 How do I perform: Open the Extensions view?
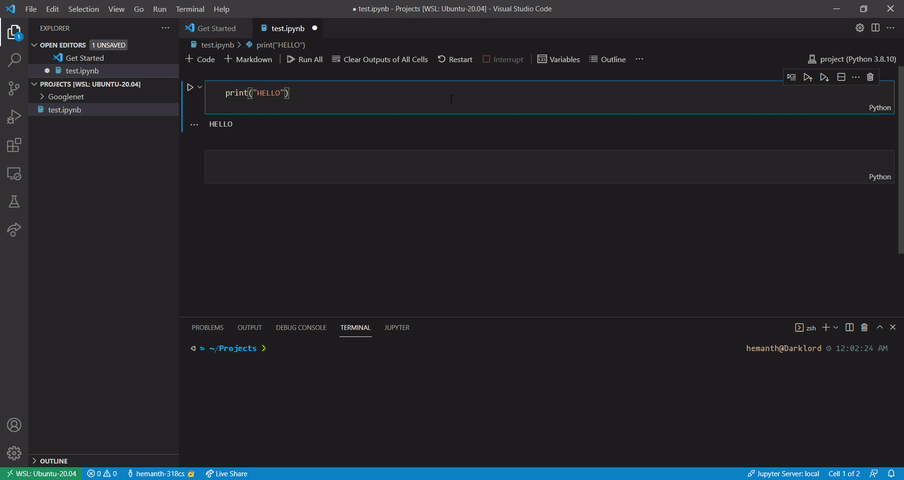(x=14, y=145)
